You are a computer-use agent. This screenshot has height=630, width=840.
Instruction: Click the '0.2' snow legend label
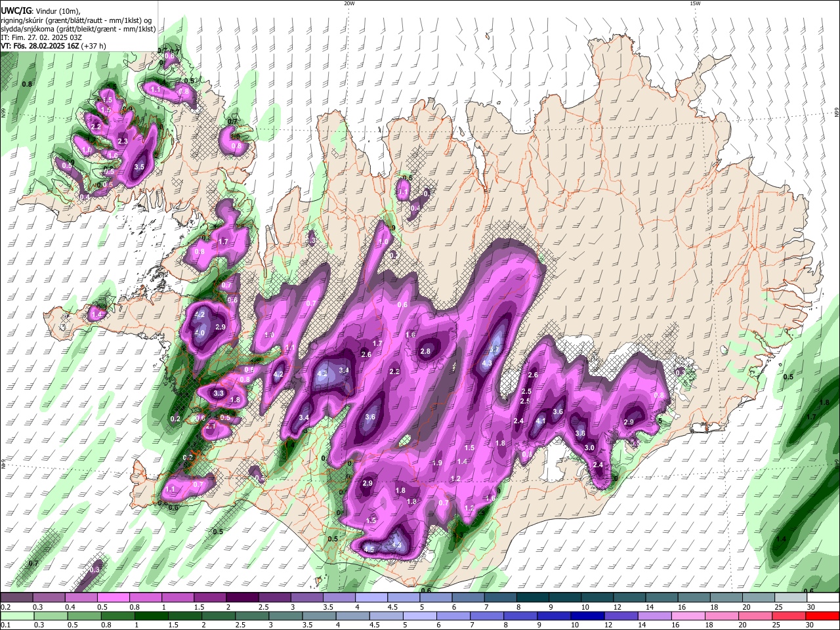point(5,607)
